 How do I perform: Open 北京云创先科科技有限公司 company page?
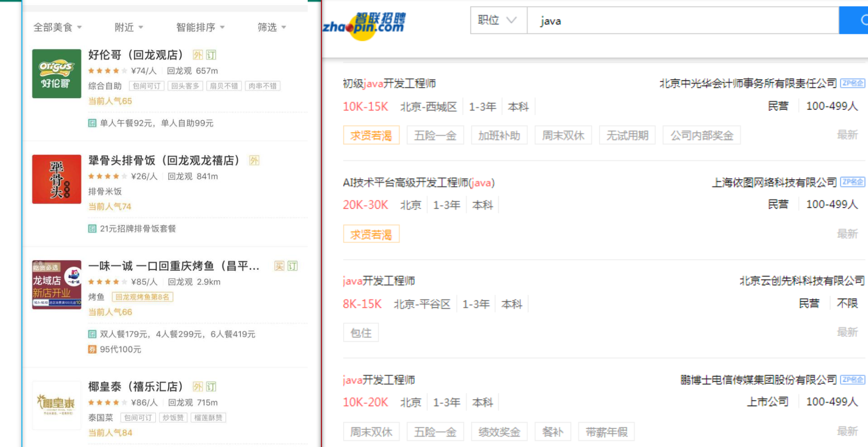pos(802,281)
